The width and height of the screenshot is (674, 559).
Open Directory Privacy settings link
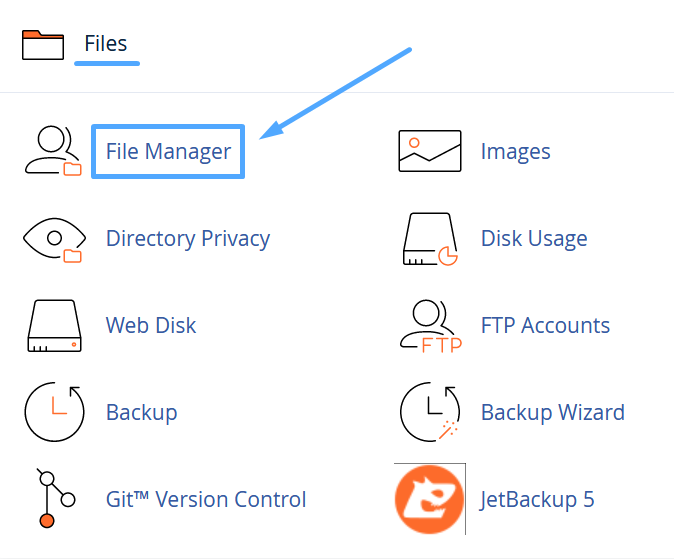coord(188,239)
